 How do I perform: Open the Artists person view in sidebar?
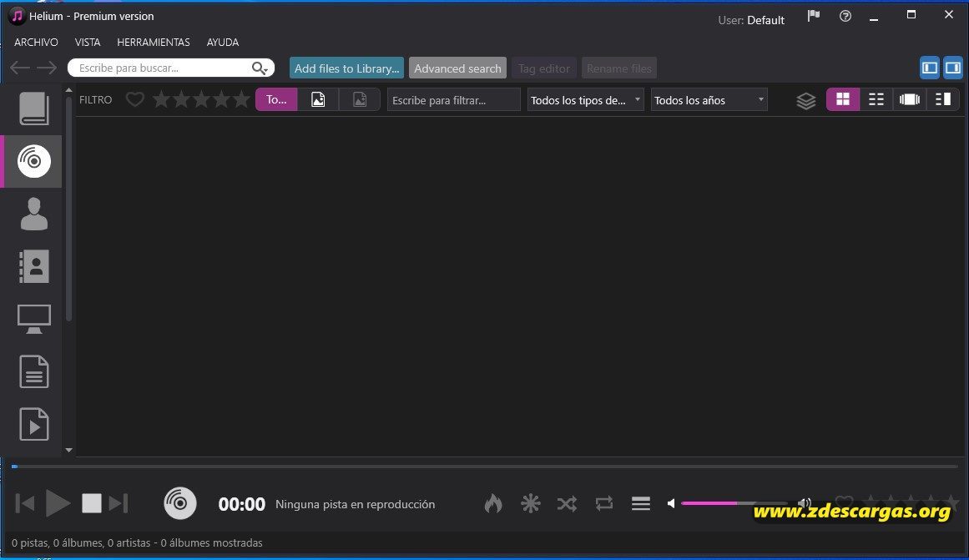coord(33,214)
